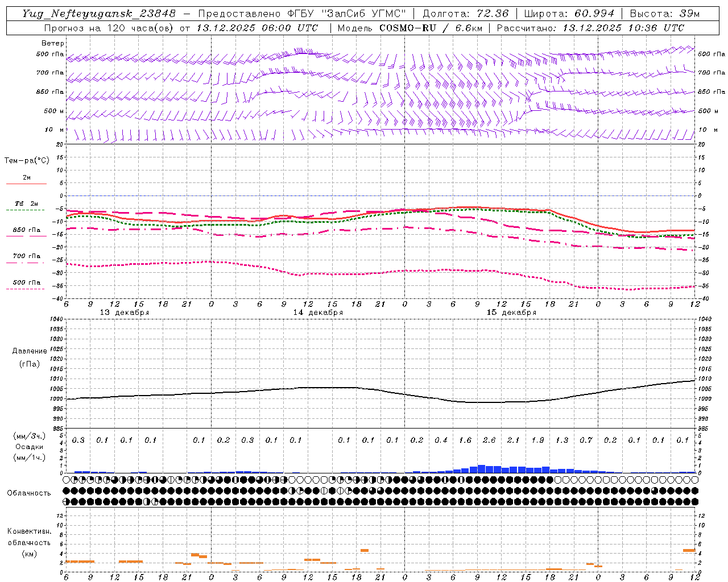Screen dimensions: 728x582
Task: Select the 'Долгота: 72.36' header value
Action: tap(465, 14)
